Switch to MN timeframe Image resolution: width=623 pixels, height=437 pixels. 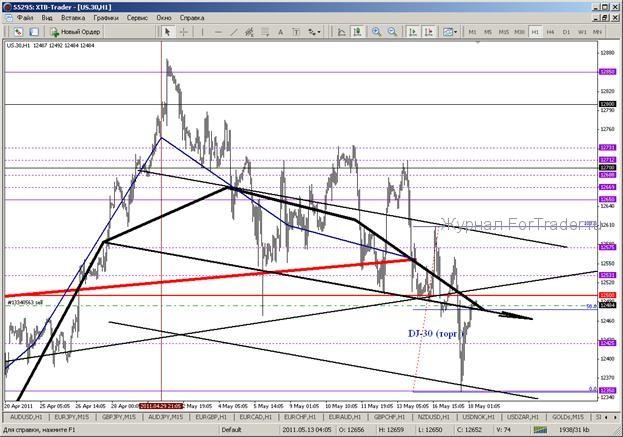click(x=597, y=32)
